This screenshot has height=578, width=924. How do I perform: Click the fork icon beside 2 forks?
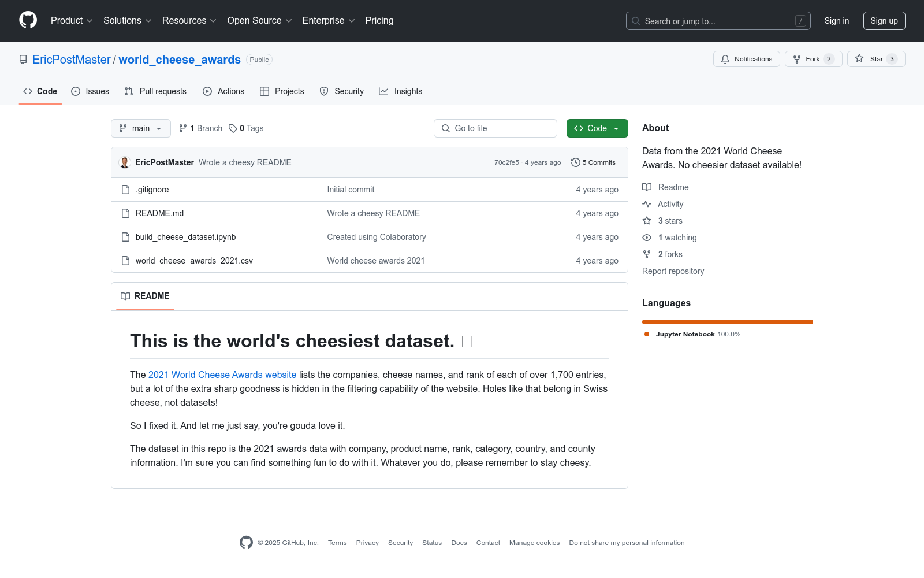pyautogui.click(x=647, y=254)
